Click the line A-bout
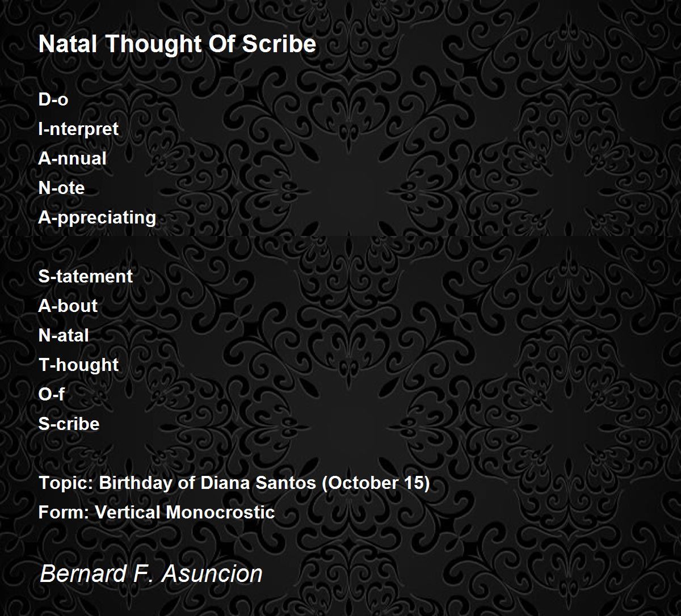 [x=68, y=306]
